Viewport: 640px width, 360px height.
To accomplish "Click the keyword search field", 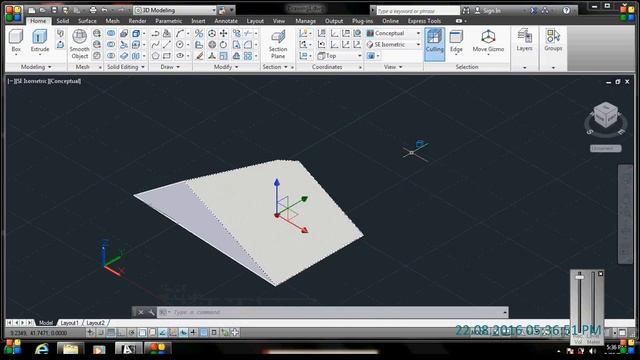I will click(x=418, y=11).
